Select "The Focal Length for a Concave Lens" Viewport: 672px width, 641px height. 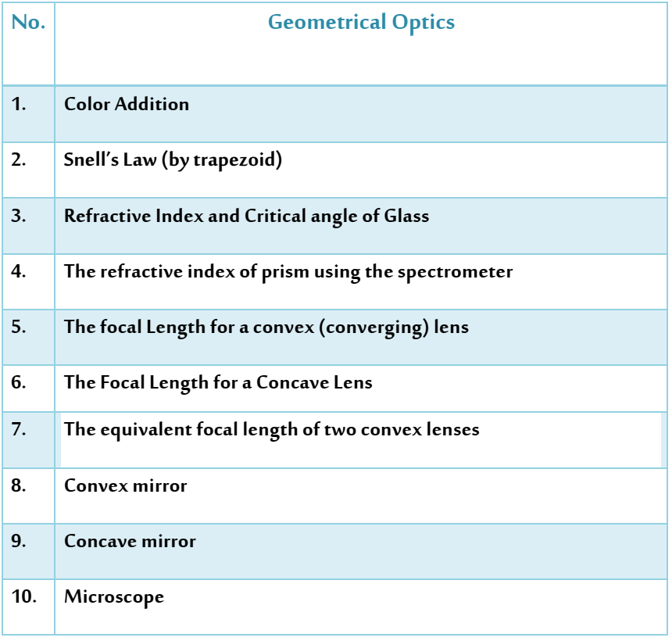point(218,383)
